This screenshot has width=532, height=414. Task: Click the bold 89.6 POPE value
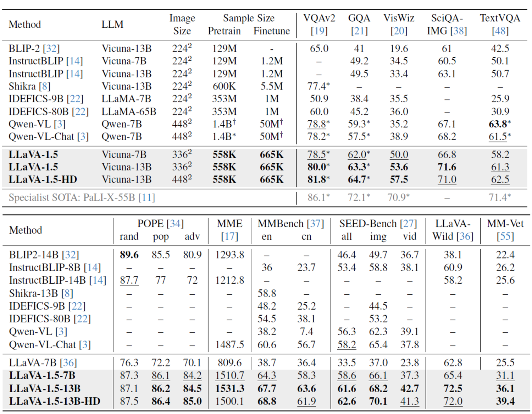click(x=129, y=255)
